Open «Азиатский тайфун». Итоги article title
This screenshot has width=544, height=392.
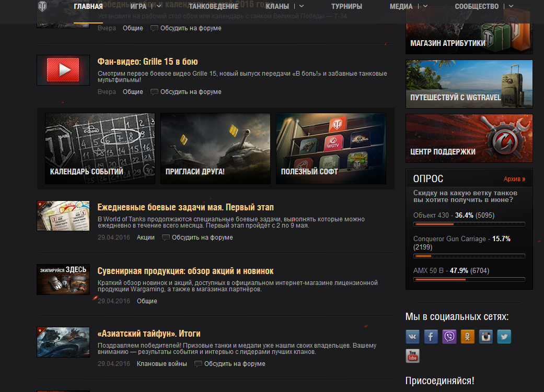[x=149, y=334]
